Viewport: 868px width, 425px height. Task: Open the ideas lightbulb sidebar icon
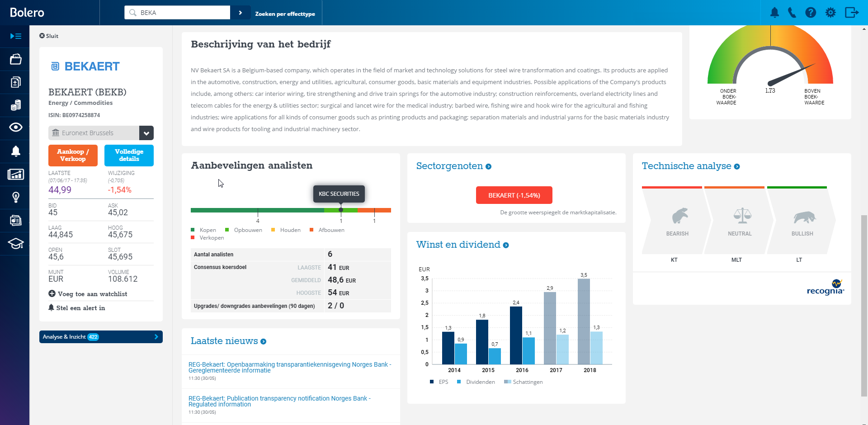pyautogui.click(x=15, y=197)
